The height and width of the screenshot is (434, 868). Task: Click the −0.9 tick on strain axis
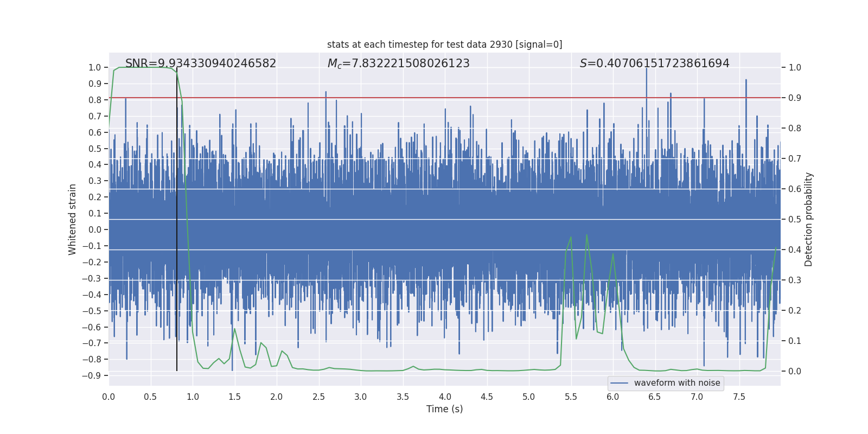[x=92, y=375]
